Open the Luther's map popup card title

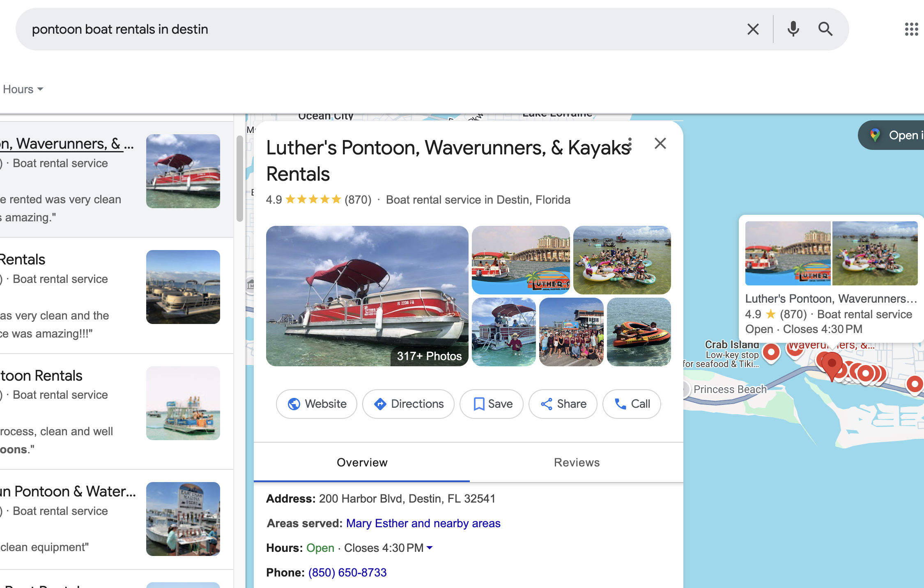tap(831, 299)
